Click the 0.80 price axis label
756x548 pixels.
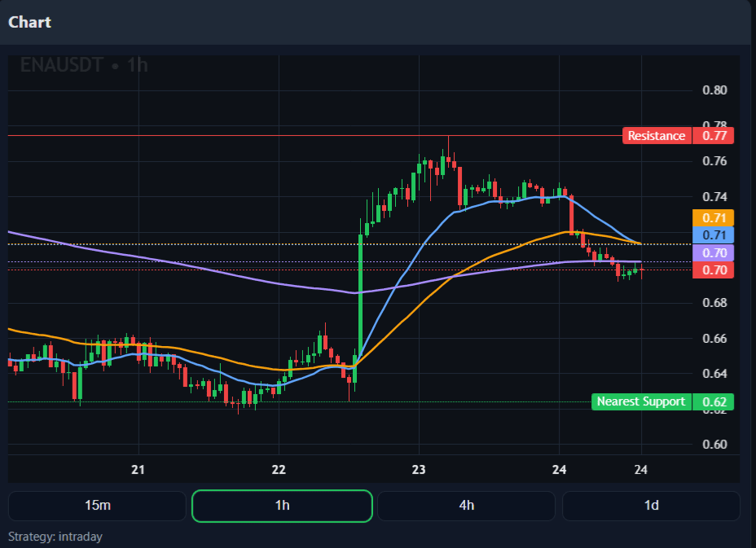[x=714, y=90]
